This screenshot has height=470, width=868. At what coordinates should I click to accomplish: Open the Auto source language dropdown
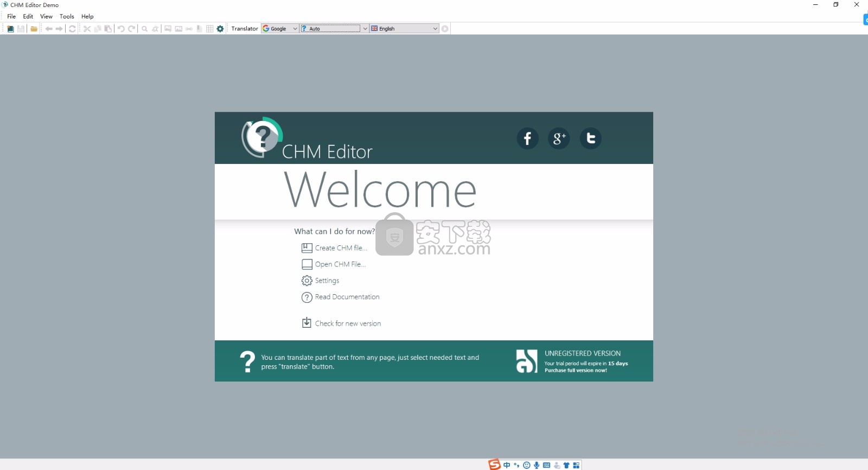tap(334, 29)
